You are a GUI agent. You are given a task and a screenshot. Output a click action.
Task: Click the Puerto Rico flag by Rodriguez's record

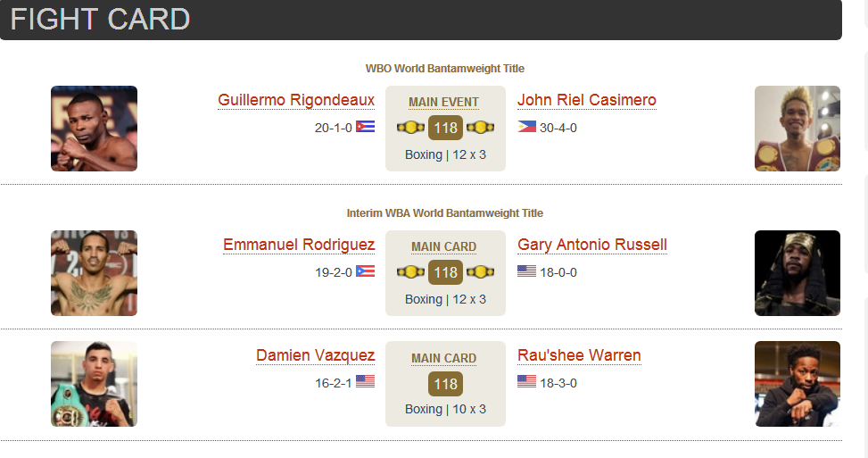[365, 271]
